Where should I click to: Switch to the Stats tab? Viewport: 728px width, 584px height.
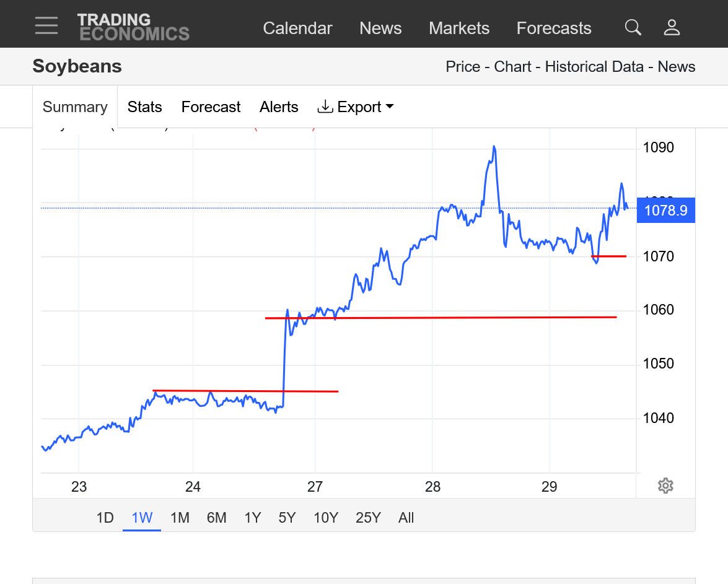point(144,107)
